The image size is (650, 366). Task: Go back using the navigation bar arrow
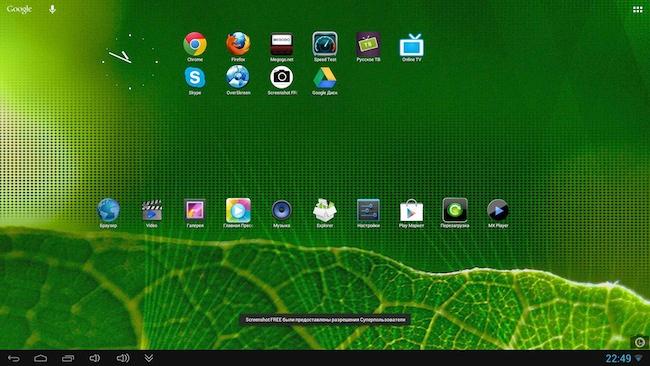[x=14, y=358]
